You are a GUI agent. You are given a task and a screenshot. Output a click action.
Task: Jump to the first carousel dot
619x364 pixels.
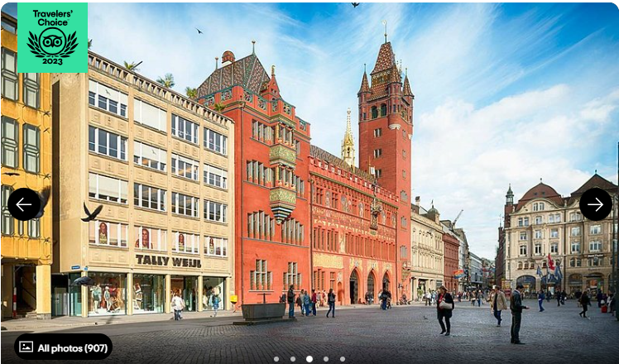276,359
